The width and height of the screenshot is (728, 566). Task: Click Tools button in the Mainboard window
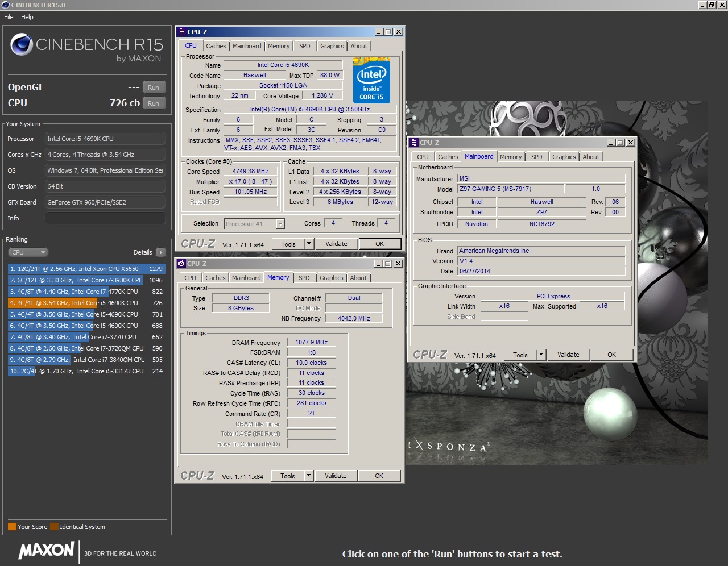click(x=520, y=355)
